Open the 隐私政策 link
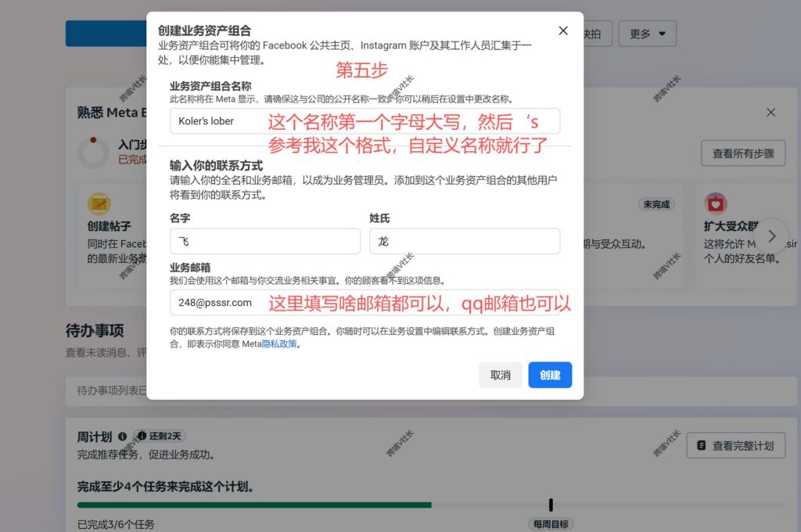Screen dimensions: 801x532 (279, 344)
